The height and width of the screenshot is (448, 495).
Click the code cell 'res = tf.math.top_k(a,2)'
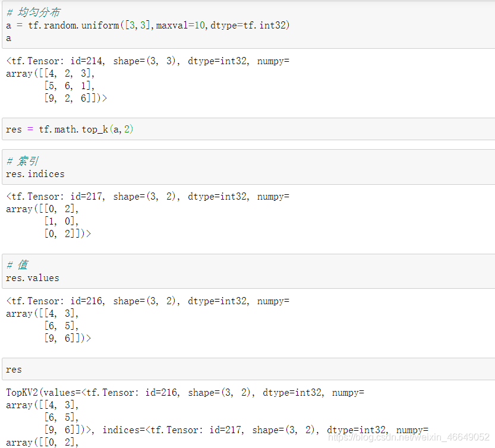tap(248, 129)
